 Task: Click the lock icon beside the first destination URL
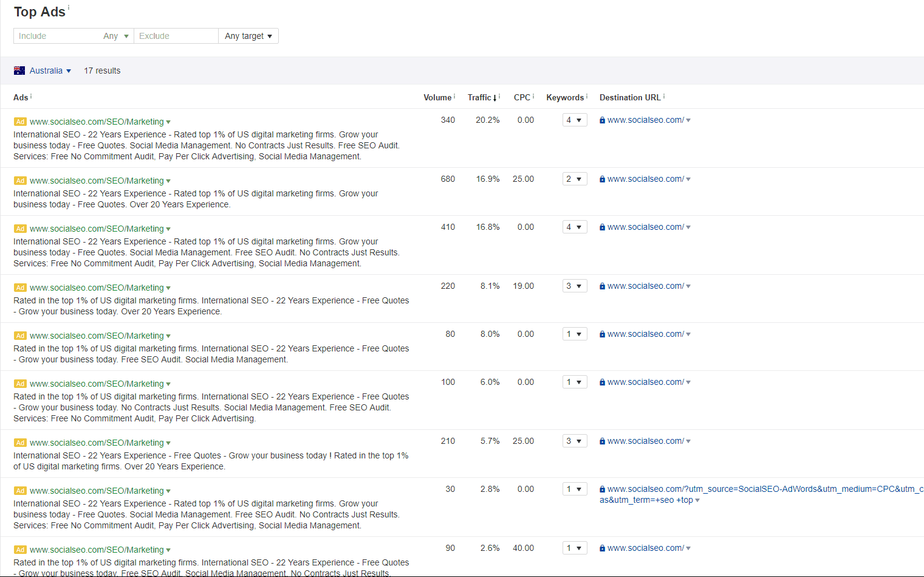(x=602, y=120)
